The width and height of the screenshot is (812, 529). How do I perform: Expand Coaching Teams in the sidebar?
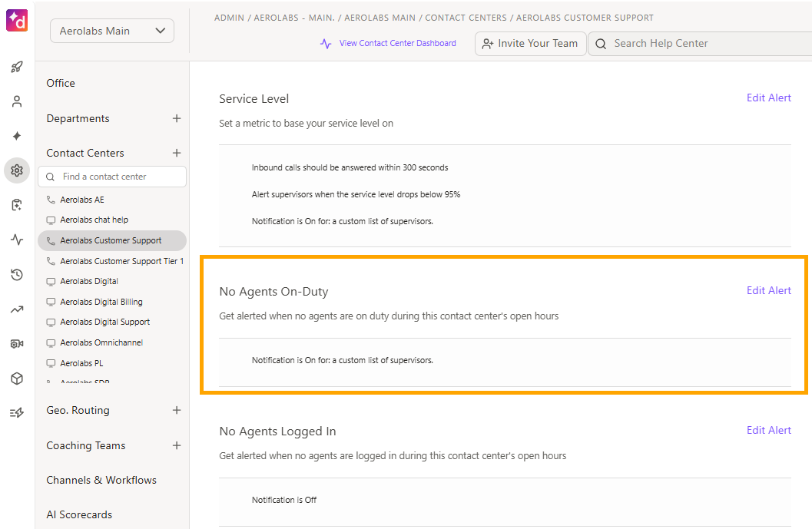click(x=85, y=445)
